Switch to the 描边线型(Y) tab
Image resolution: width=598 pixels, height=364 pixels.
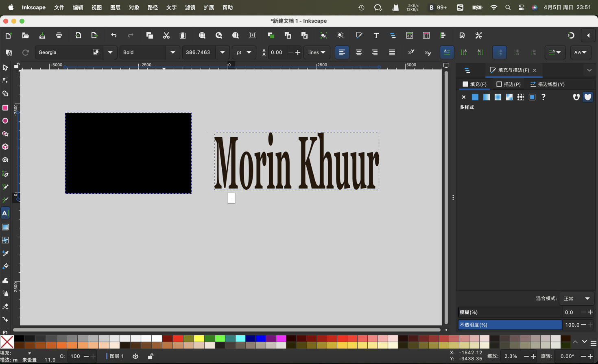(x=548, y=84)
